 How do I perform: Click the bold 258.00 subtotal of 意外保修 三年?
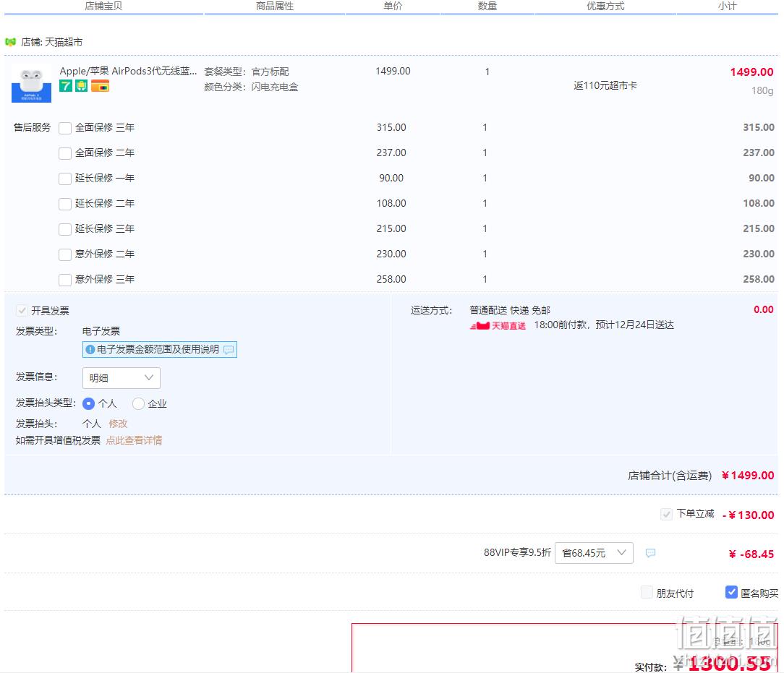pos(759,279)
